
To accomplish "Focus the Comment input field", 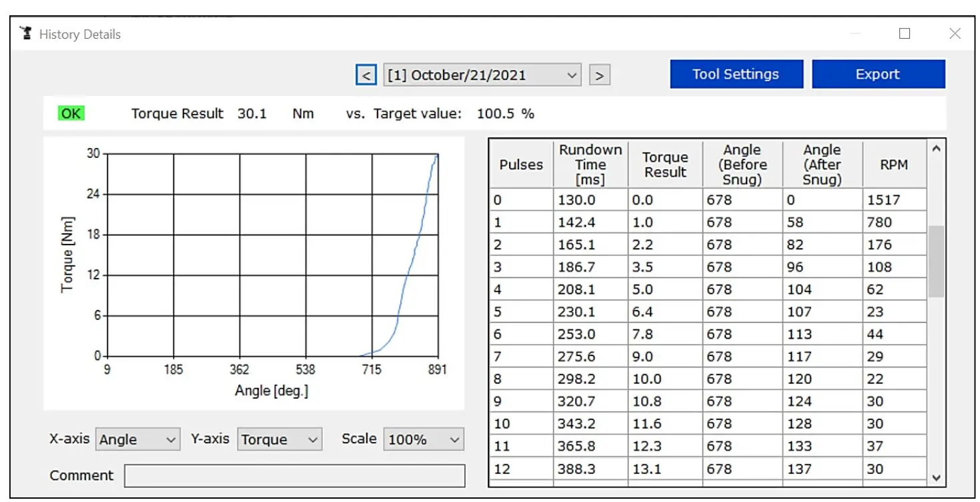I will pyautogui.click(x=295, y=475).
